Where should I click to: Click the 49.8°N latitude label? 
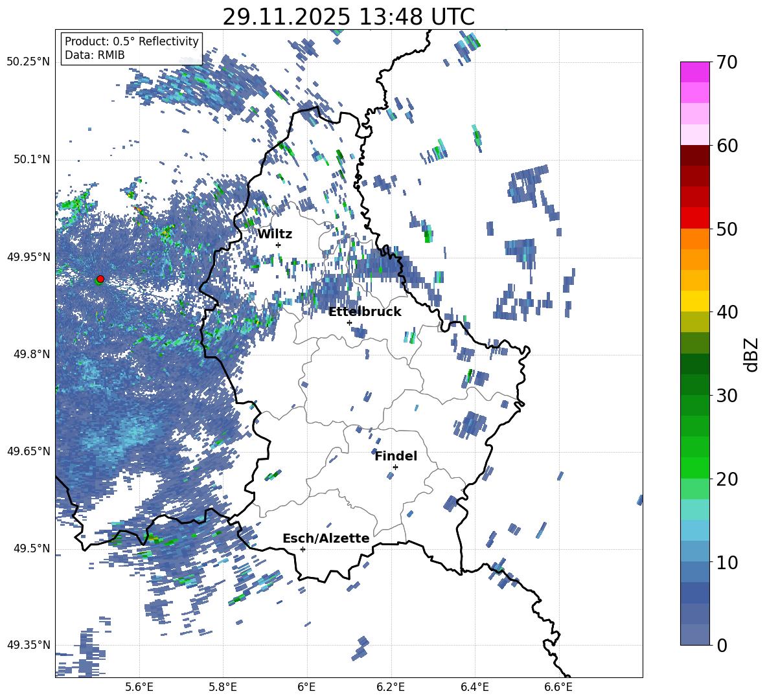pyautogui.click(x=32, y=354)
